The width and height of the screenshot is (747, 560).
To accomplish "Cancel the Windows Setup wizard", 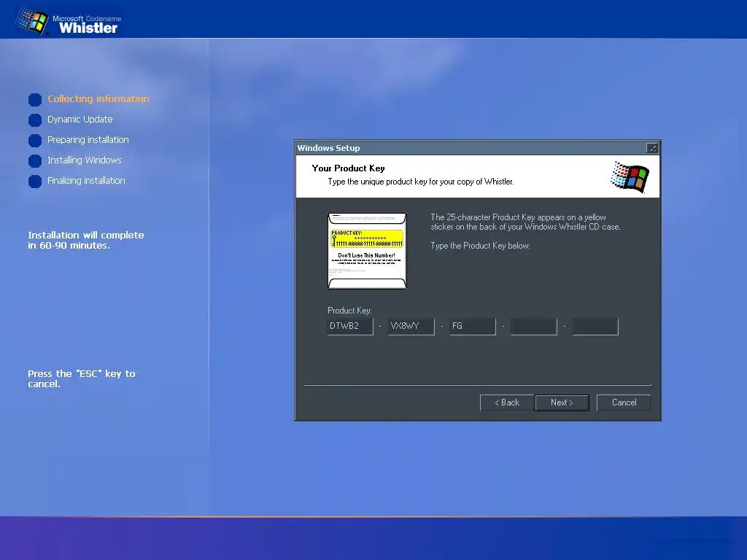I will tap(624, 402).
